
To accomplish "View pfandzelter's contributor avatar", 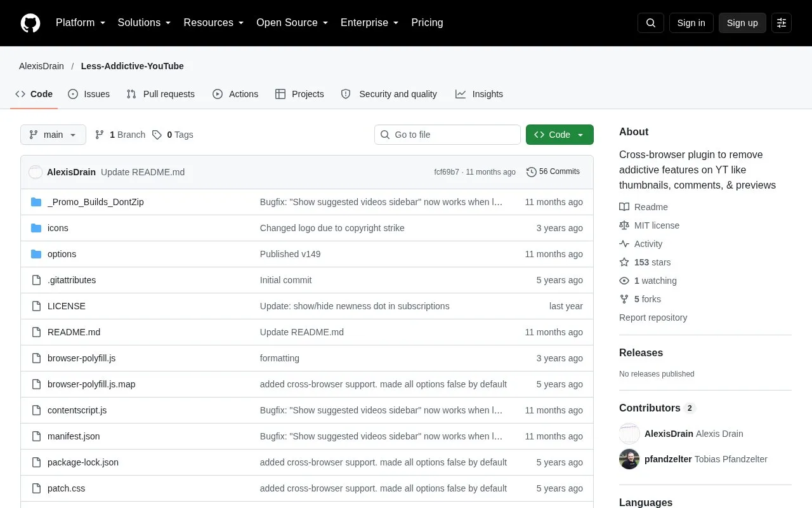I will pyautogui.click(x=629, y=459).
